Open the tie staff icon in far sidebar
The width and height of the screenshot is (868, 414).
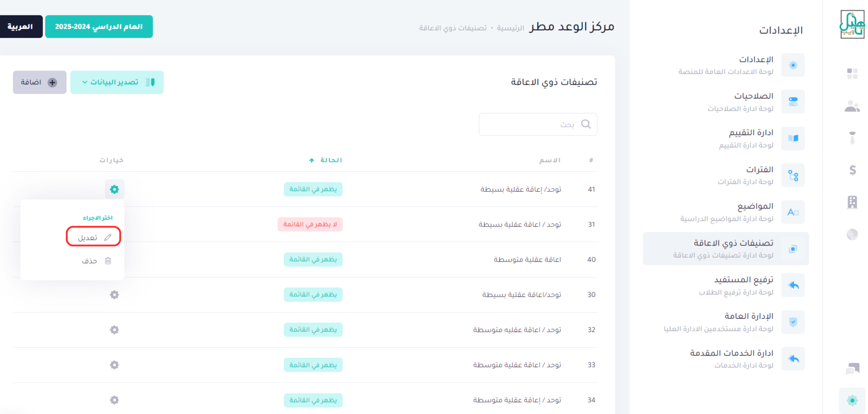click(x=852, y=138)
